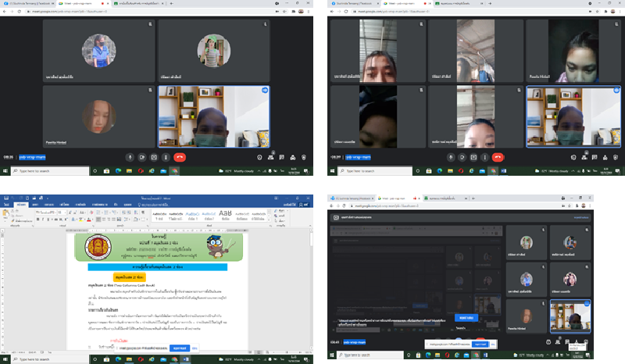
Task: Open host controls in top-left Meet window
Action: click(303, 156)
